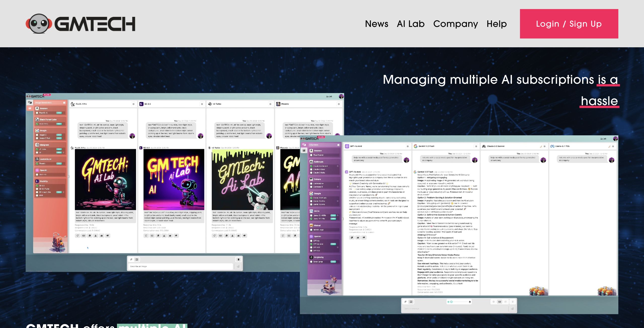Click send icon beside Describe an image field
644x328 pixels.
[x=238, y=266]
